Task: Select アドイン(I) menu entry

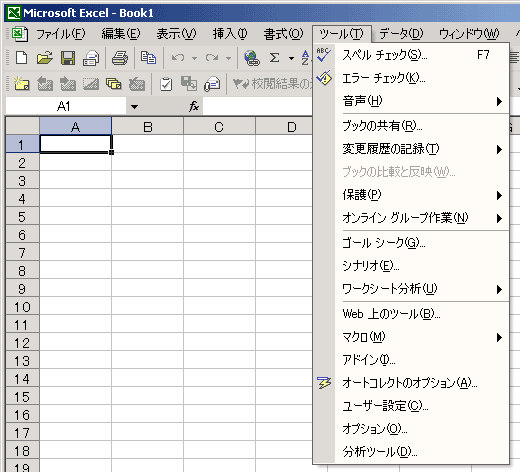Action: (x=411, y=360)
